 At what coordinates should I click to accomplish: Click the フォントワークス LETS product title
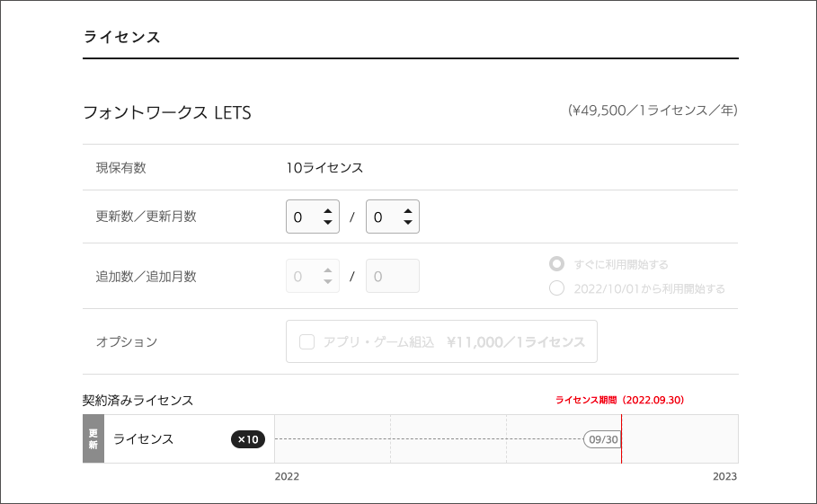tap(167, 113)
